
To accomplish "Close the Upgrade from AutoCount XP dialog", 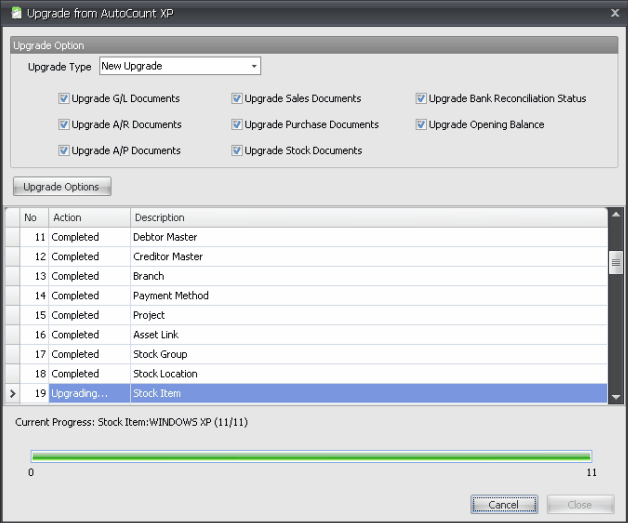I will pos(614,12).
